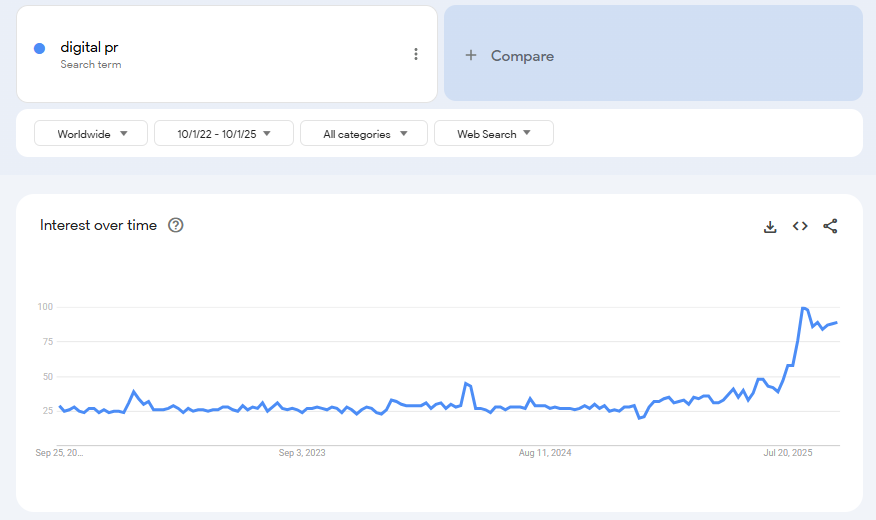Click the Sep 3, 2023 axis label
876x520 pixels.
(x=302, y=453)
